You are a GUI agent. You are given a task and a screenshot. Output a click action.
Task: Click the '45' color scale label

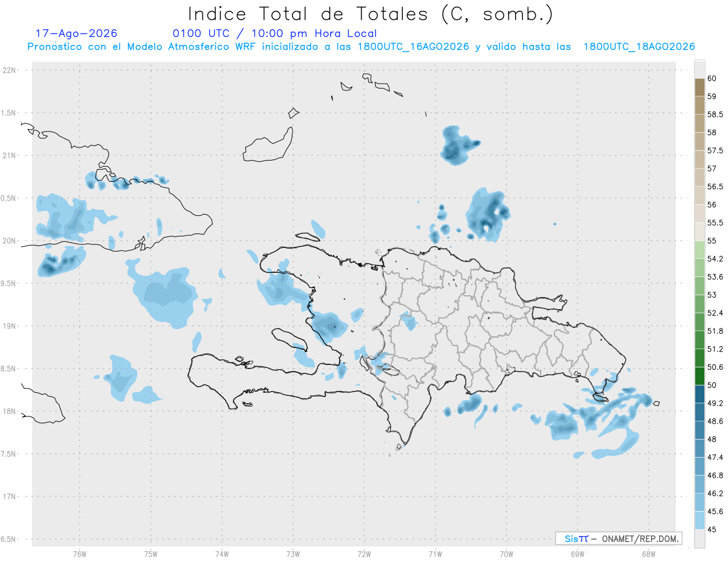click(712, 529)
